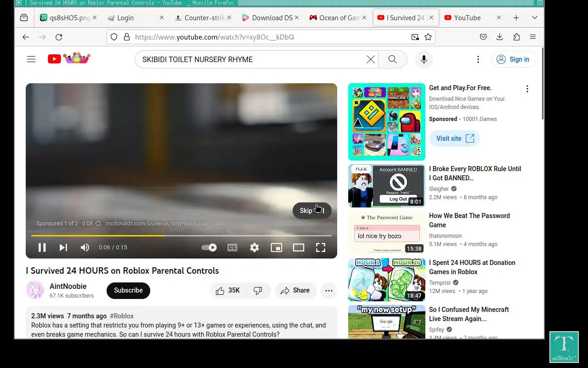Bookmark this page with star
This screenshot has width=588, height=368.
(428, 37)
